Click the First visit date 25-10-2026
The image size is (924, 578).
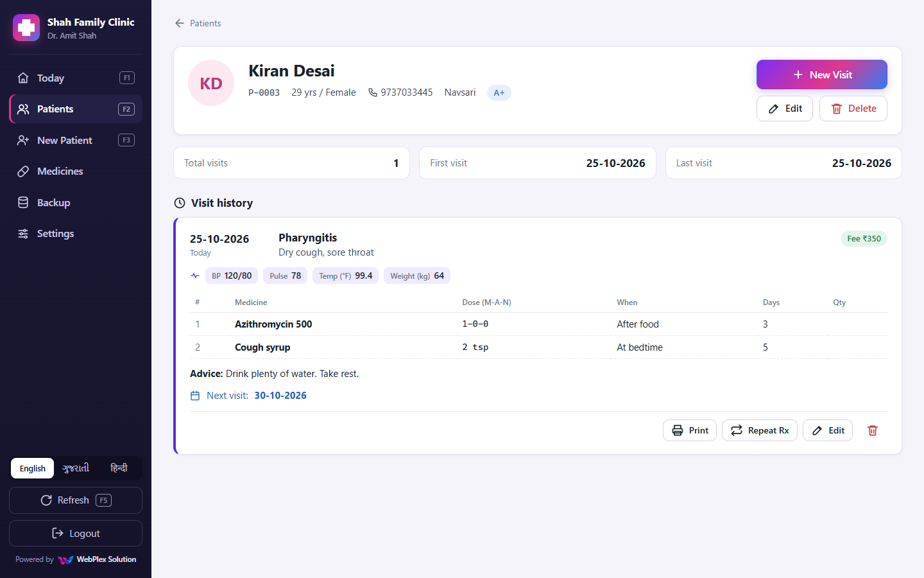coord(615,163)
